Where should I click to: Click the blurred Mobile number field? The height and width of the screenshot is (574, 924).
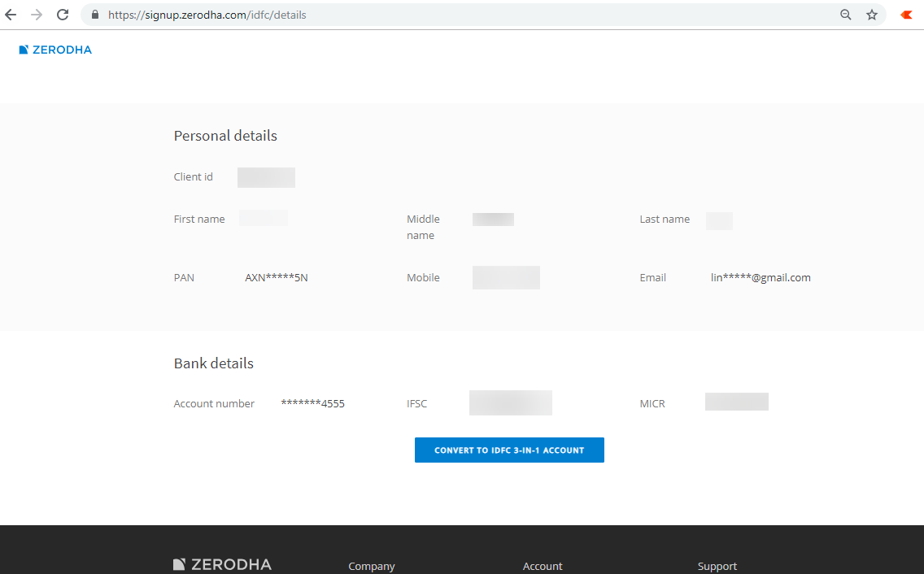(x=506, y=277)
